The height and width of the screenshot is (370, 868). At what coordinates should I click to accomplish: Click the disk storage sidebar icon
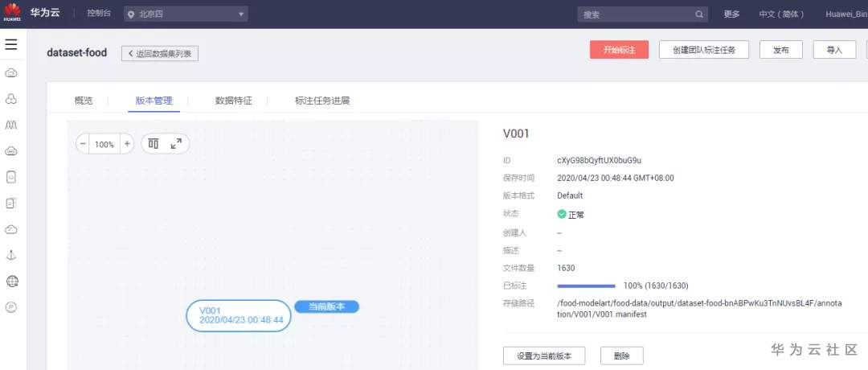click(11, 177)
